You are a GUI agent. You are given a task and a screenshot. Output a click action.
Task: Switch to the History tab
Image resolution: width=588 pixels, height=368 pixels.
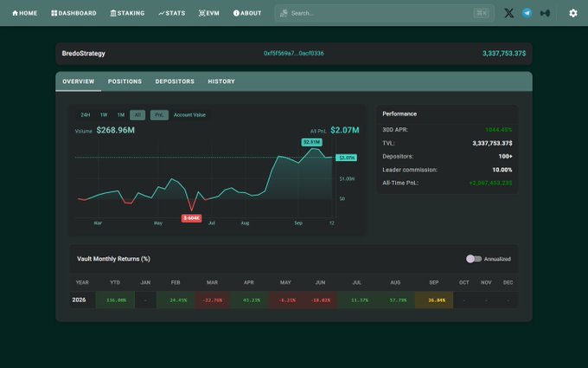click(x=221, y=81)
